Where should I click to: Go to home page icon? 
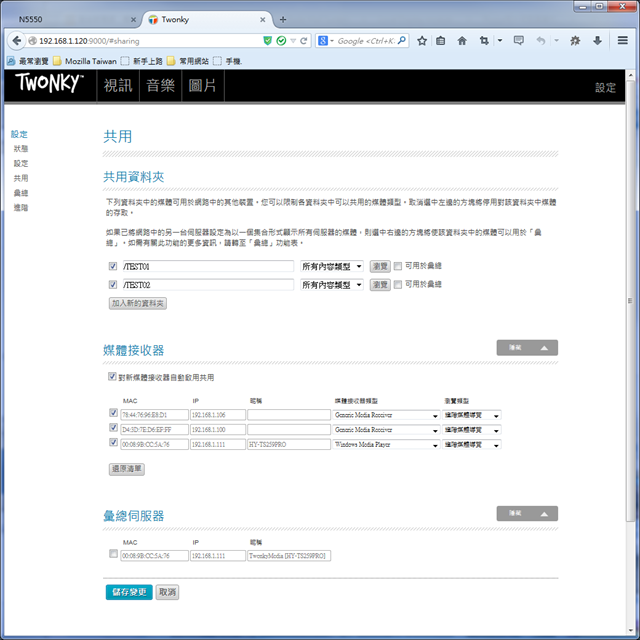(462, 41)
